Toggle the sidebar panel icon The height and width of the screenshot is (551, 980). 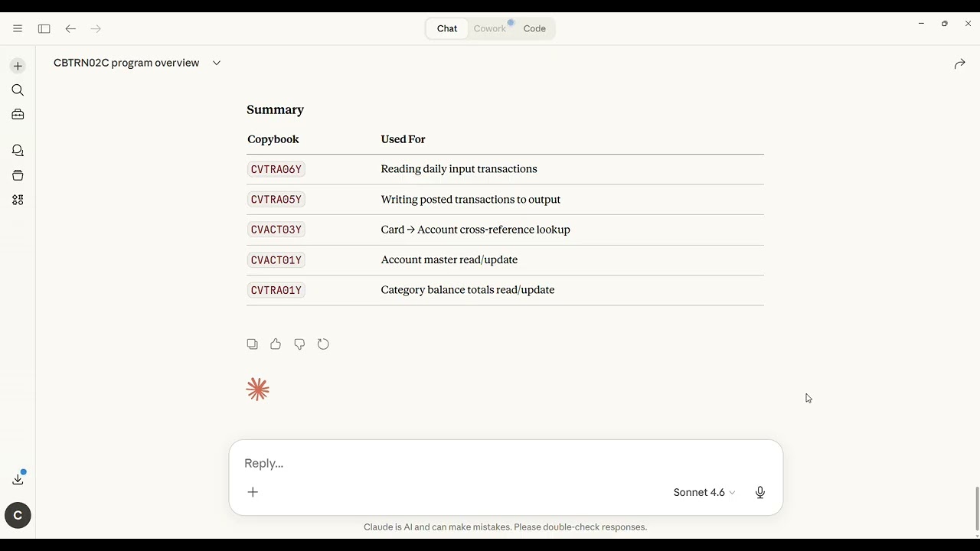point(44,28)
